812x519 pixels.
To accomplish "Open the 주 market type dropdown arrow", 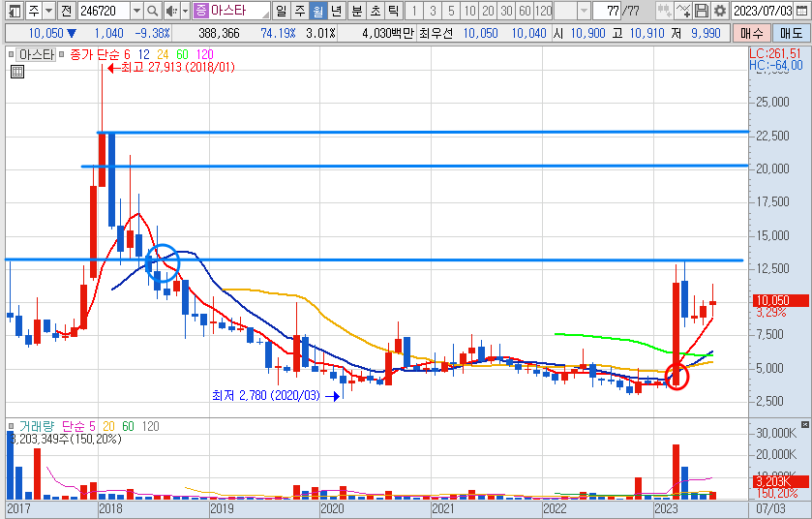I will click(48, 11).
